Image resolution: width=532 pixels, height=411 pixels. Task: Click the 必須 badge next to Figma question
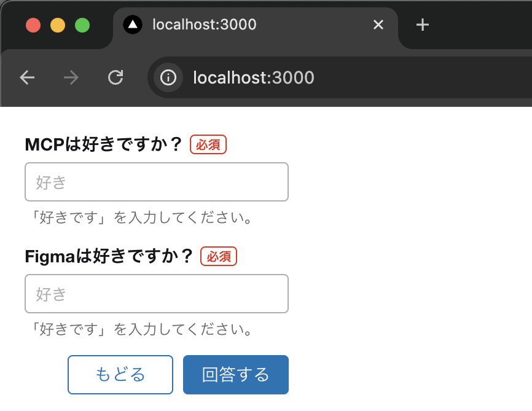219,256
